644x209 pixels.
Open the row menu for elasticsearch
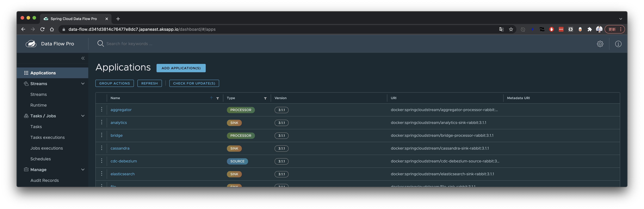click(x=102, y=174)
